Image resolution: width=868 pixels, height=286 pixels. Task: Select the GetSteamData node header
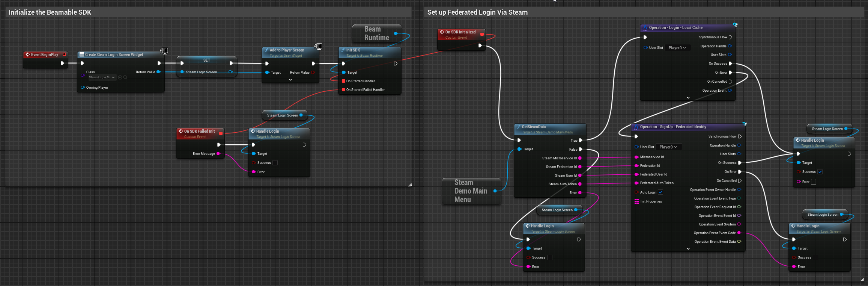click(x=534, y=127)
